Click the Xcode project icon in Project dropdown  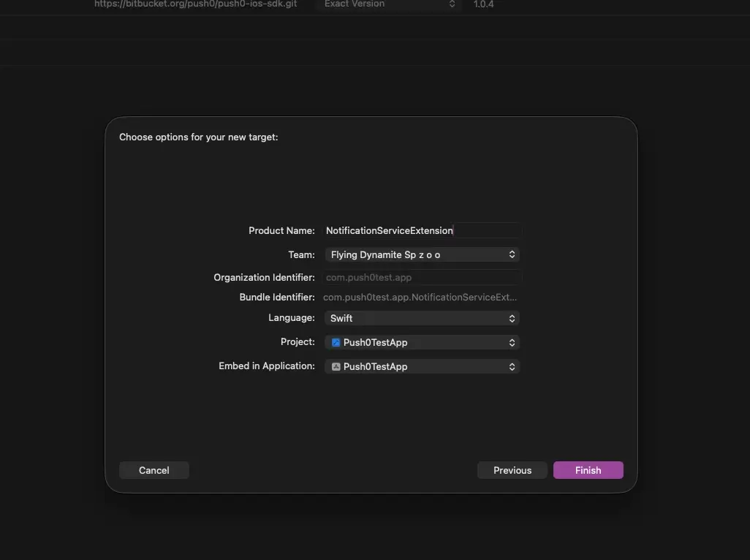(x=336, y=342)
